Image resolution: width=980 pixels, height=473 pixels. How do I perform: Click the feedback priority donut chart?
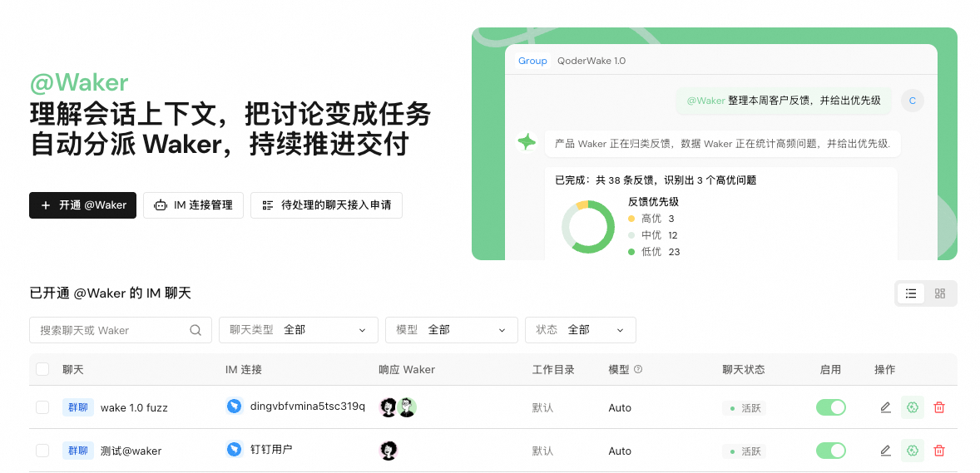click(588, 227)
